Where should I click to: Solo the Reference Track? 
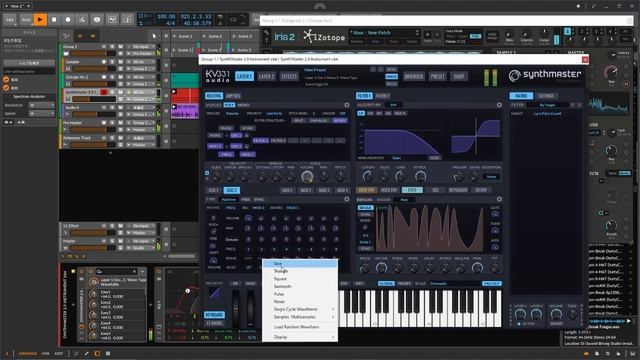pos(112,138)
